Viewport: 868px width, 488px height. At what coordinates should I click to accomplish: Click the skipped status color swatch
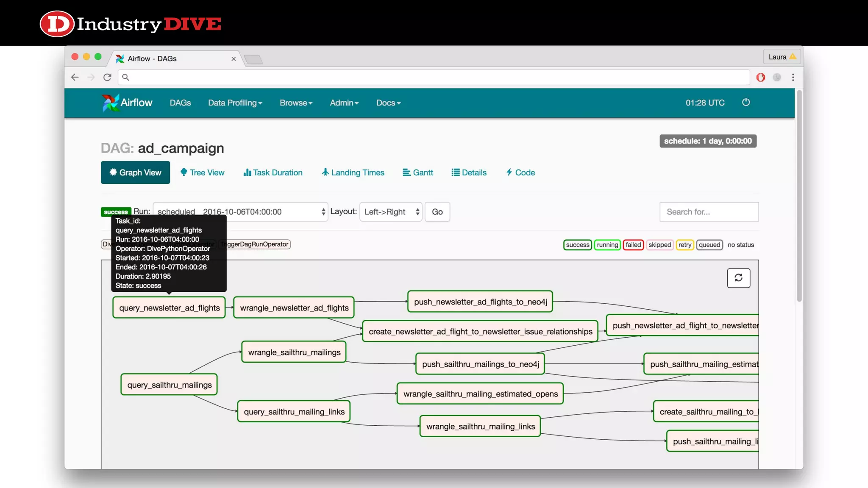click(659, 245)
